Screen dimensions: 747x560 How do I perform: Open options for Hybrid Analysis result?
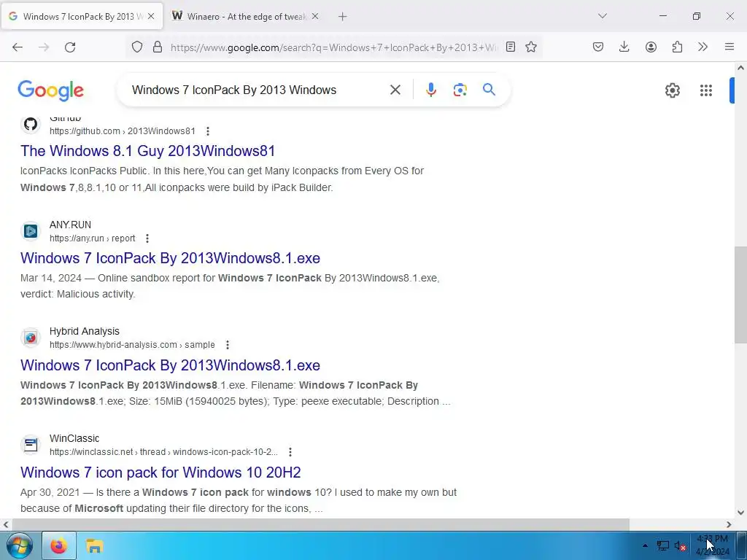pyautogui.click(x=228, y=345)
